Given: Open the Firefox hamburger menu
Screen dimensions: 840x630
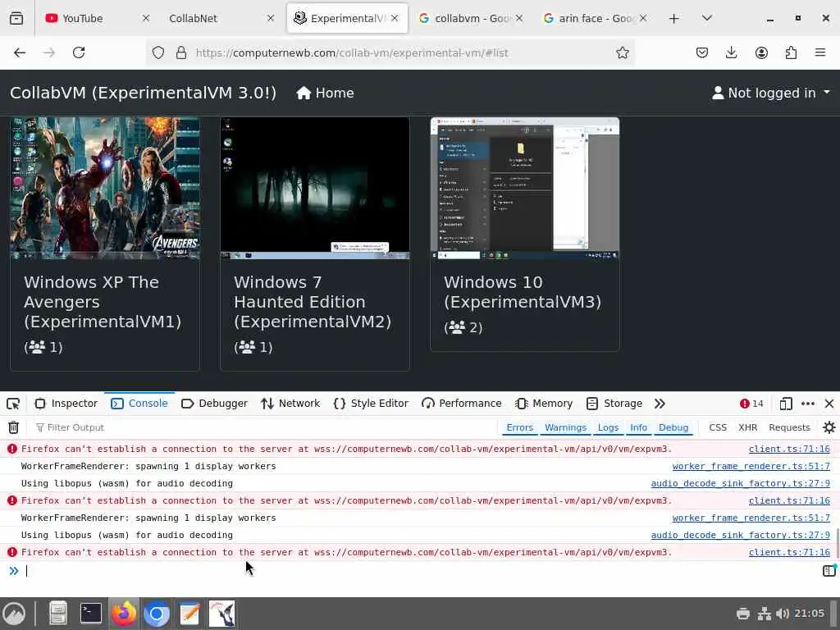Looking at the screenshot, I should coord(820,52).
